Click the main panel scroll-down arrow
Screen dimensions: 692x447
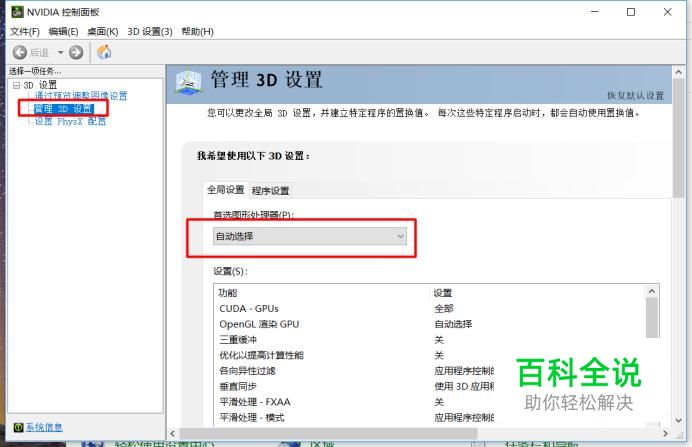679,420
